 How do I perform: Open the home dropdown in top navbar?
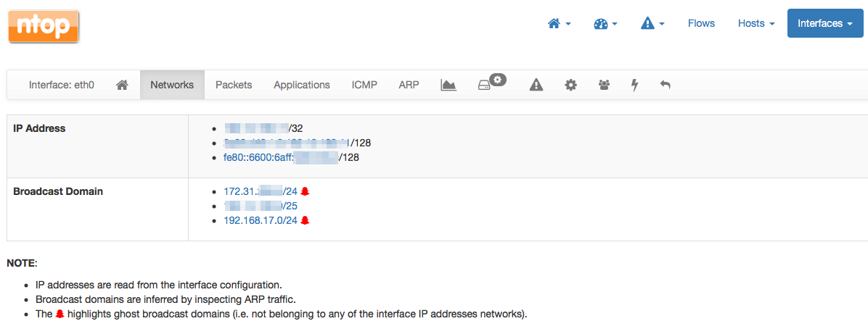[x=559, y=23]
